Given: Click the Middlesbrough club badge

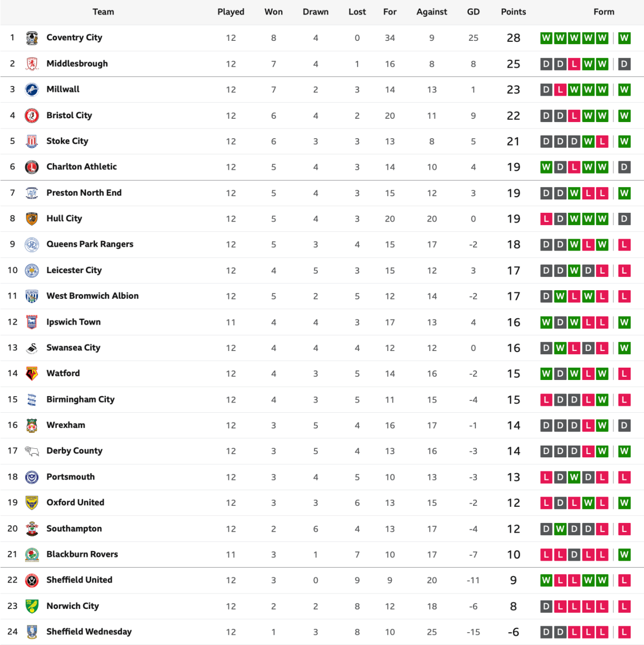Looking at the screenshot, I should click(x=32, y=64).
